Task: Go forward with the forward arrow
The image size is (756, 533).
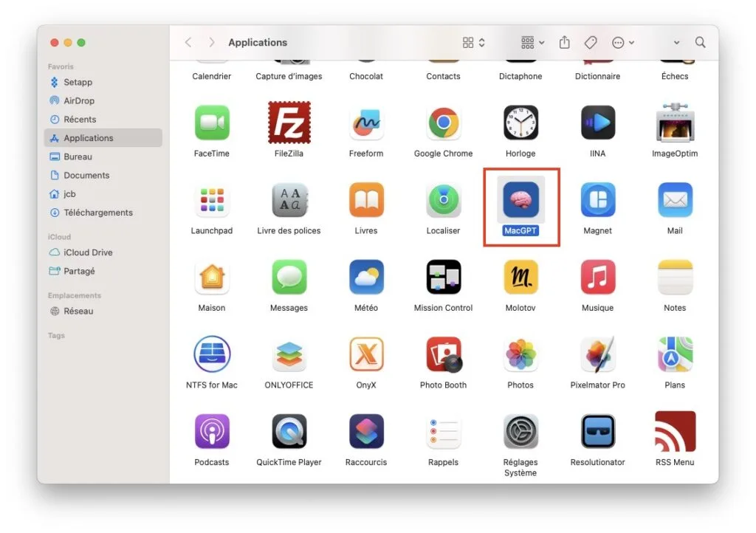Action: click(212, 42)
